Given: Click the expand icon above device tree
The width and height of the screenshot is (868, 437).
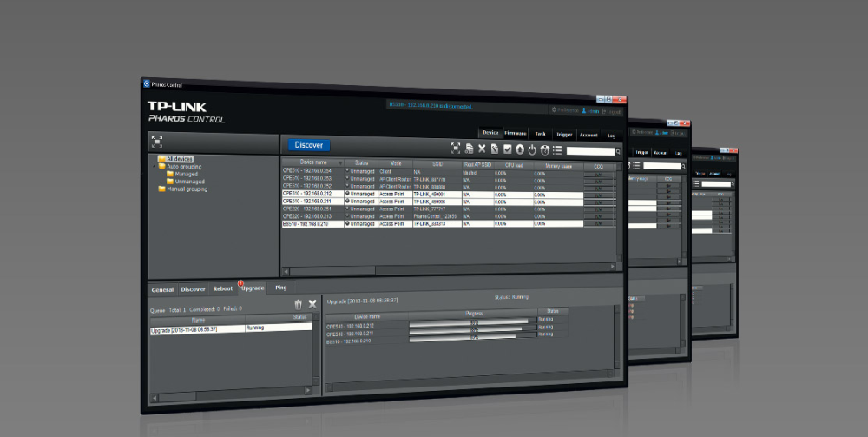Looking at the screenshot, I should click(157, 139).
